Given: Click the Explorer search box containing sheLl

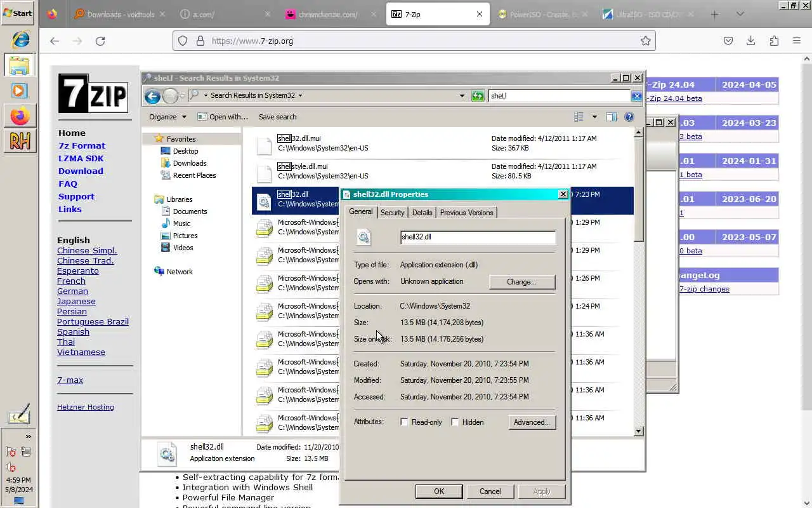Looking at the screenshot, I should click(x=560, y=96).
